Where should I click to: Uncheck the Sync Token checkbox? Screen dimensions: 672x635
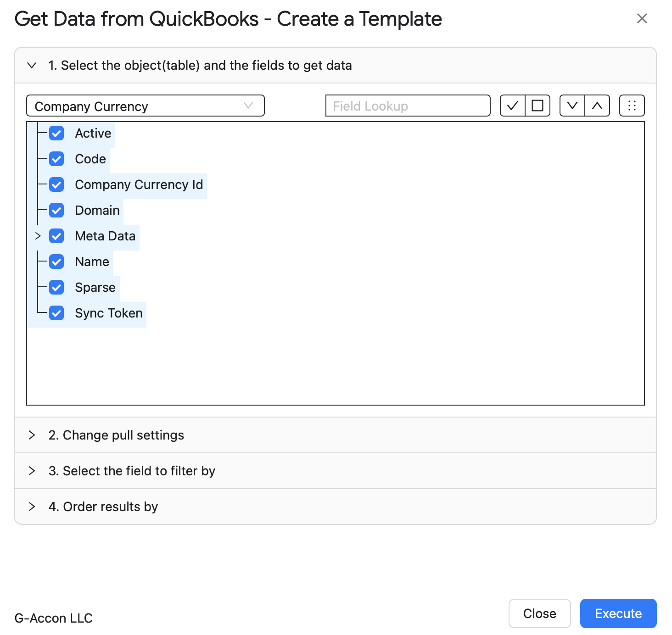point(56,313)
